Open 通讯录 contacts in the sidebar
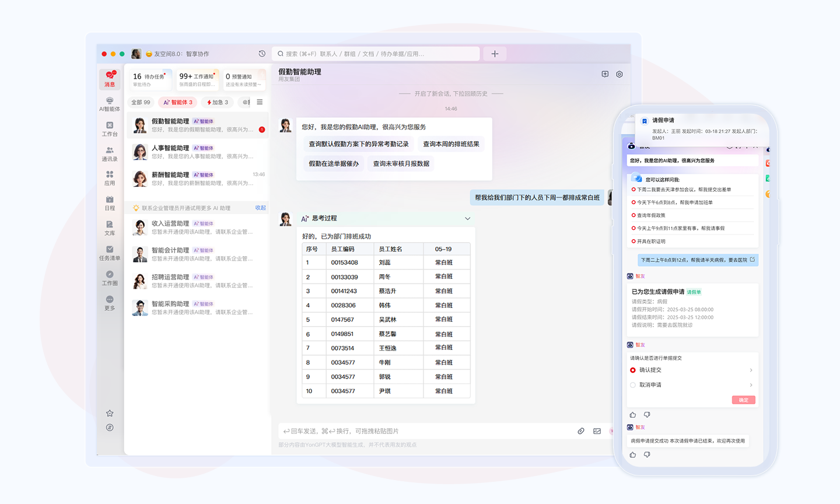840x504 pixels. coord(110,154)
